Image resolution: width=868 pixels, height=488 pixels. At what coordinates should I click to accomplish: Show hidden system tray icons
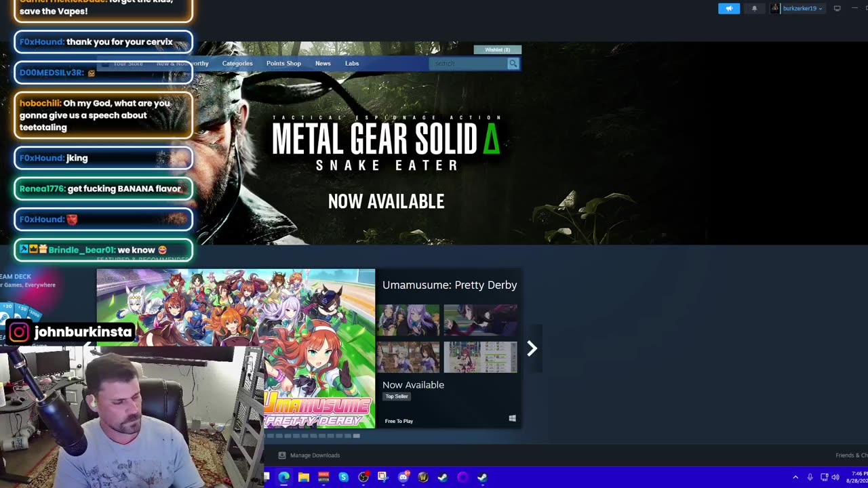point(795,477)
